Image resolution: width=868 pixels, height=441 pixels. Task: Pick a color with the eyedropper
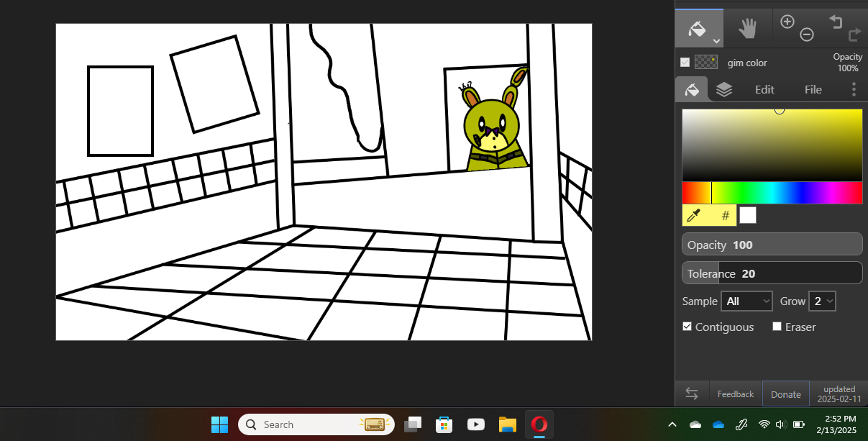(694, 215)
